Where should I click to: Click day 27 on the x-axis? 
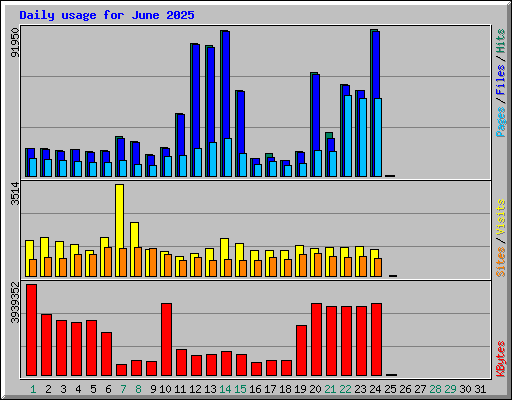tap(420, 389)
